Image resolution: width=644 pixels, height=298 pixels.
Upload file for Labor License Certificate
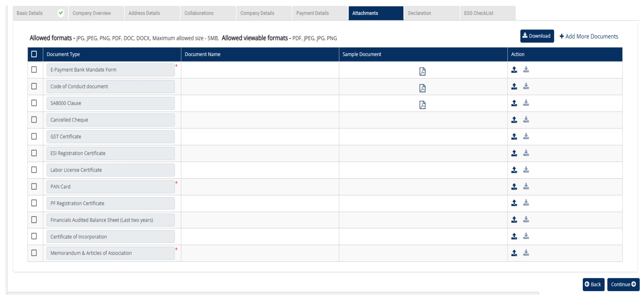click(514, 170)
